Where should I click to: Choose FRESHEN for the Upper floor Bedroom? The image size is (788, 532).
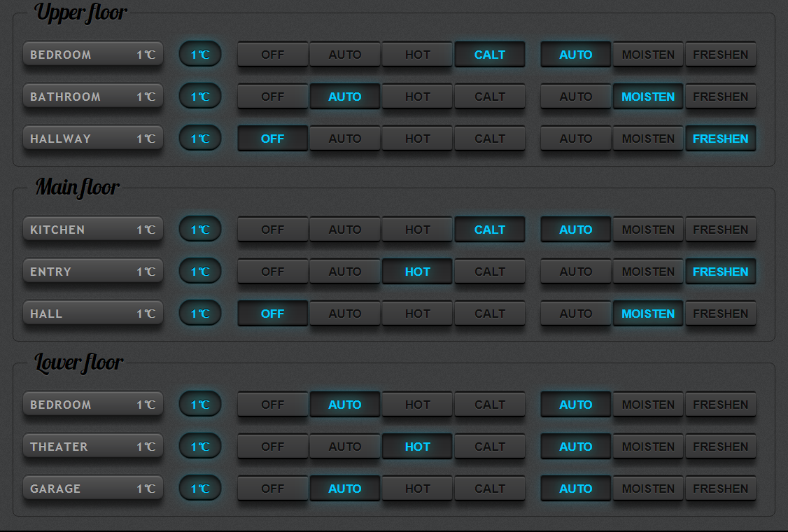pos(720,55)
